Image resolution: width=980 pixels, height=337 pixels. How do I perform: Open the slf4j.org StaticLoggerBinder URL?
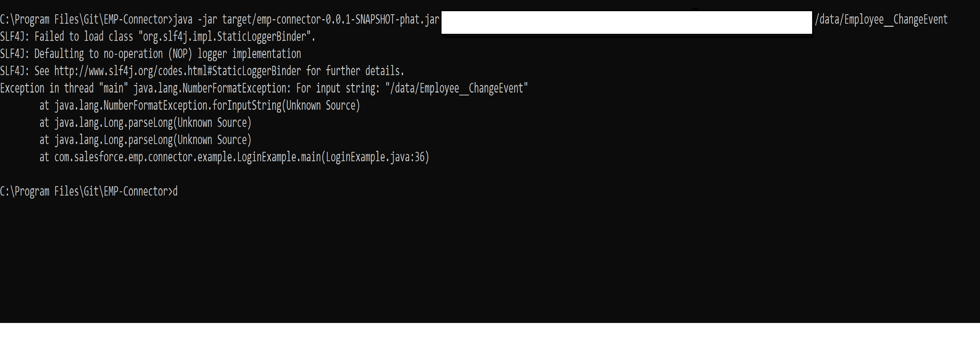click(x=177, y=71)
